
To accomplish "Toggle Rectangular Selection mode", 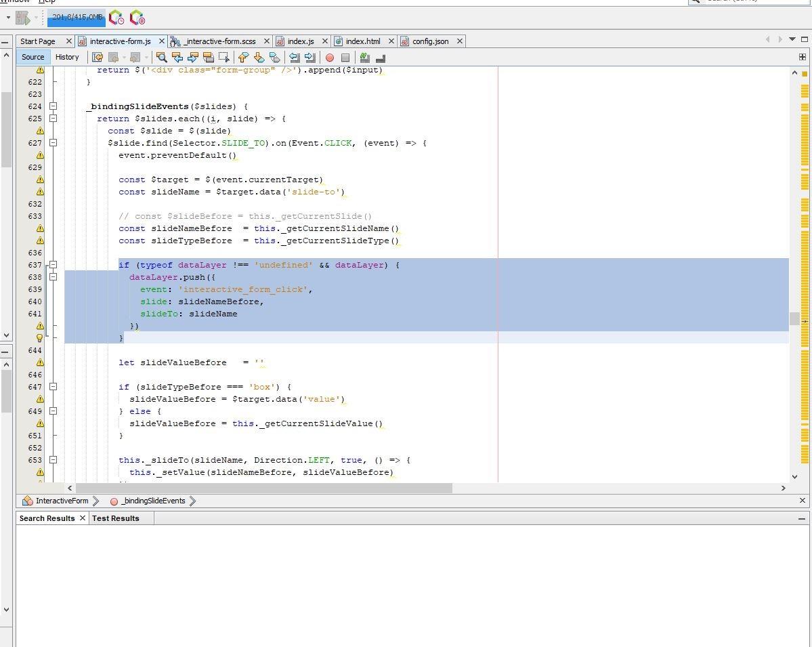I will (224, 58).
